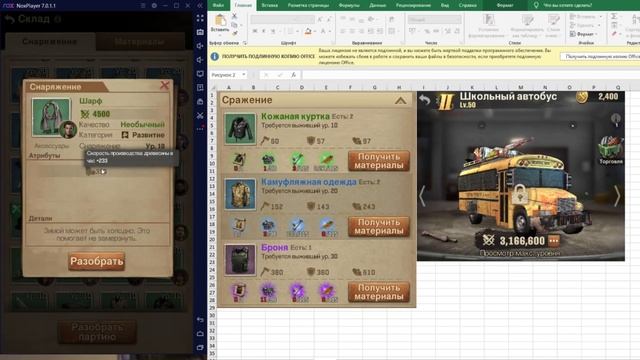Screen dimensions: 640x360
Task: Click Просмотр Макс. уровня link
Action: (x=520, y=253)
